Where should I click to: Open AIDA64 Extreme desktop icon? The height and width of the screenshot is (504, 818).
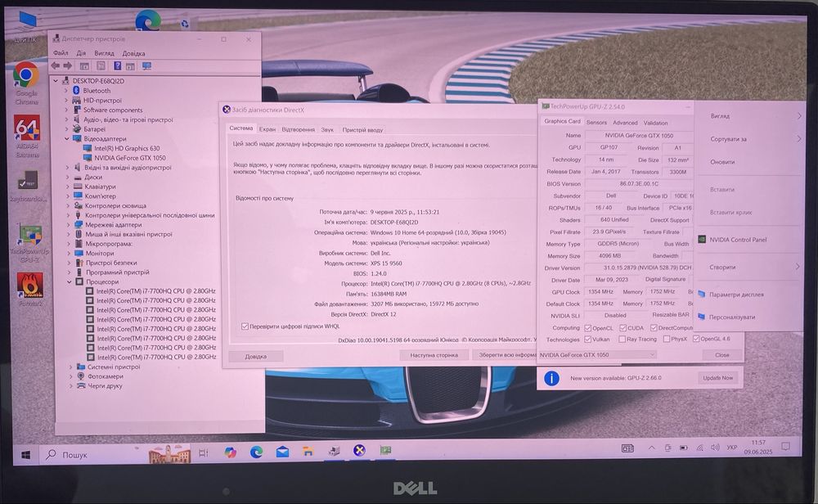[x=27, y=136]
